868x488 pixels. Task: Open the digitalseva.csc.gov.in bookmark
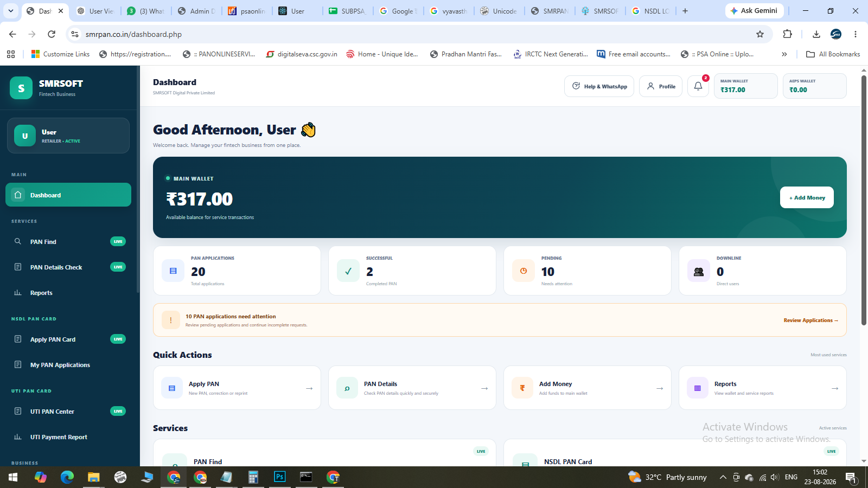coord(302,54)
